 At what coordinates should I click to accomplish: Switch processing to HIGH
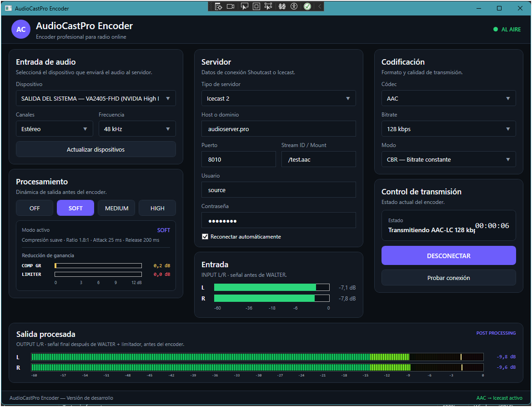[157, 208]
